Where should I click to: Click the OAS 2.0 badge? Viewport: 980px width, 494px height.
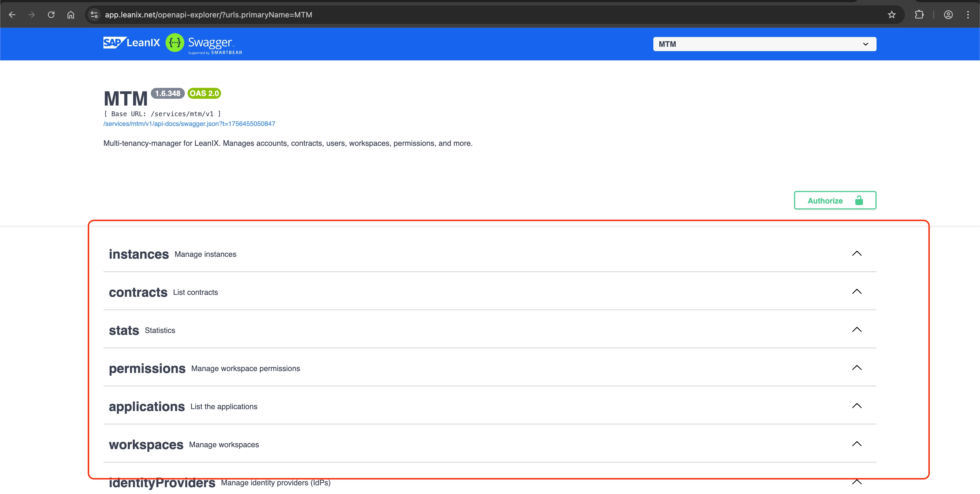204,94
